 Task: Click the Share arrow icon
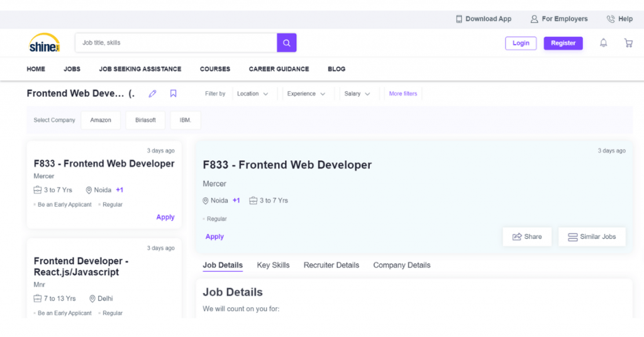(517, 237)
